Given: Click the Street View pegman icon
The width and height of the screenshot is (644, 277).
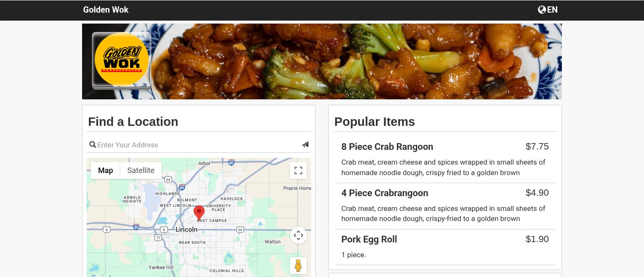Looking at the screenshot, I should tap(298, 266).
